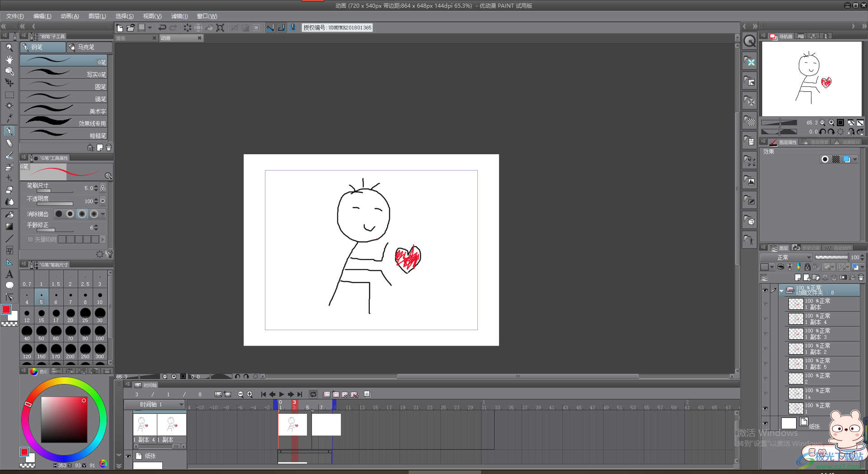Zoom out on the timeline
This screenshot has width=868, height=474.
241,394
